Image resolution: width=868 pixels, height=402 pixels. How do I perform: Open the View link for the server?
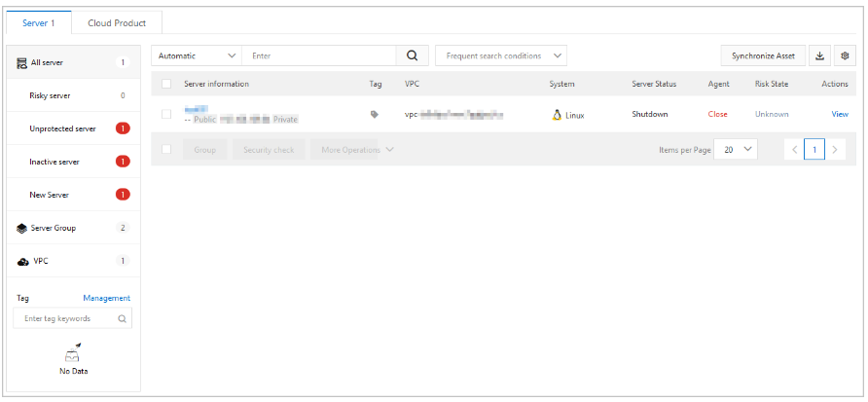tap(840, 114)
